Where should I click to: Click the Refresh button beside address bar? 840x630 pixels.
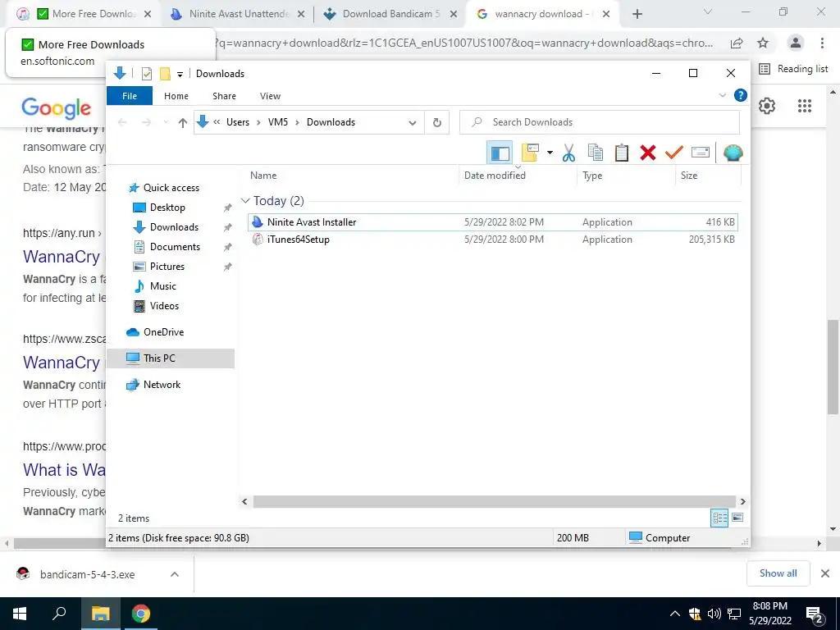tap(437, 123)
